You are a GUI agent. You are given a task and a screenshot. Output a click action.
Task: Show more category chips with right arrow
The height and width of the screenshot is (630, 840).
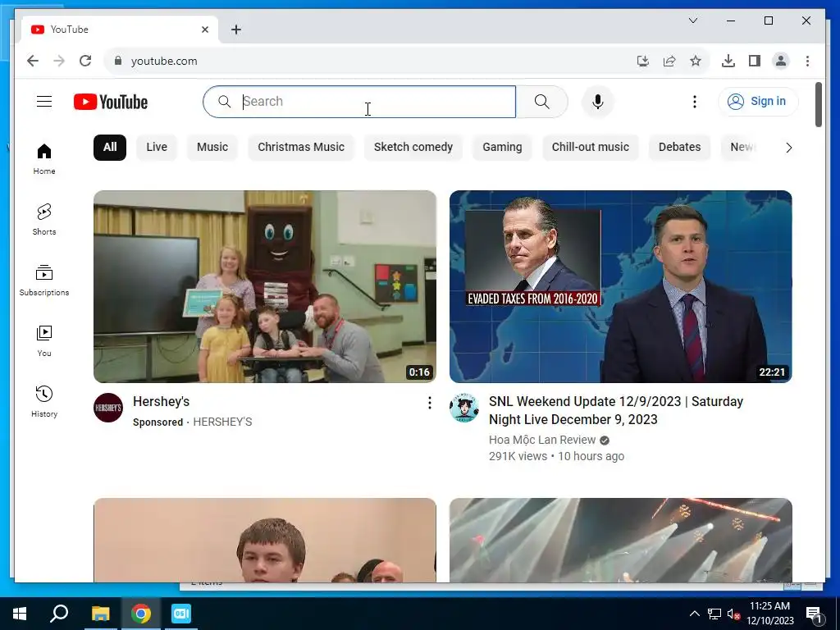pyautogui.click(x=788, y=148)
